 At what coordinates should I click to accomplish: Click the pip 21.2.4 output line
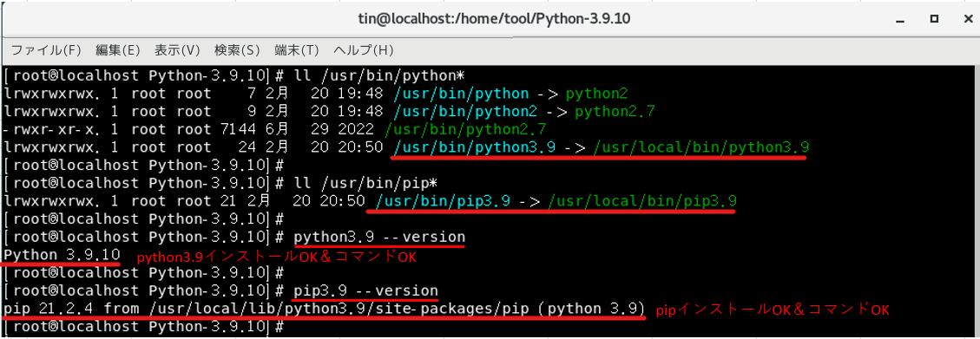[324, 310]
